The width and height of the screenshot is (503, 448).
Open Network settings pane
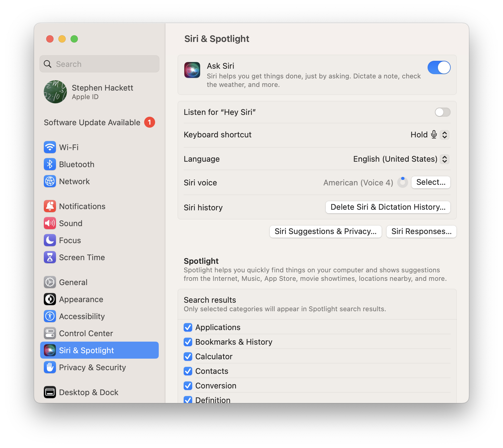click(99, 181)
